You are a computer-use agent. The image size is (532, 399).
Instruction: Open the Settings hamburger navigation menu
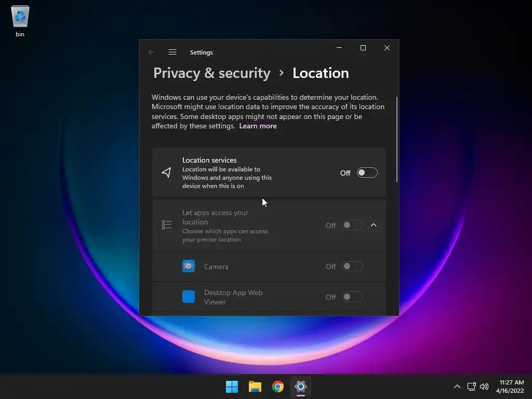pos(172,52)
